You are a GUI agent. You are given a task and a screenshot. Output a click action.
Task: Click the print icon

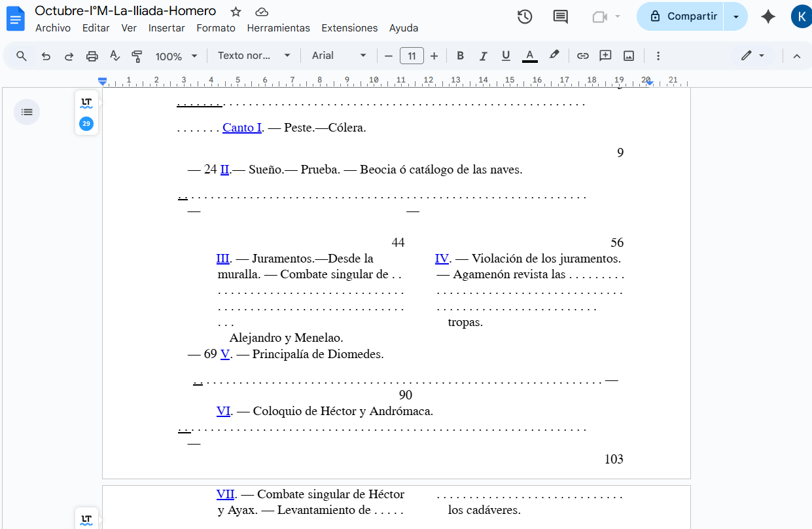pos(92,56)
